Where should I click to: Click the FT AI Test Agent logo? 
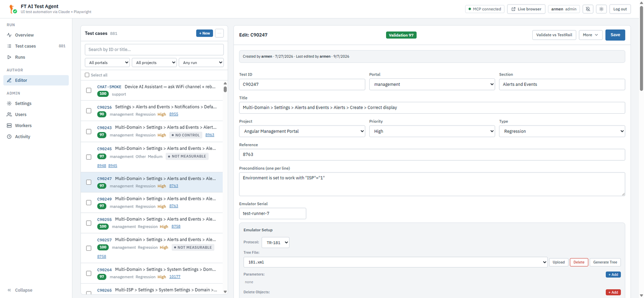(x=12, y=9)
